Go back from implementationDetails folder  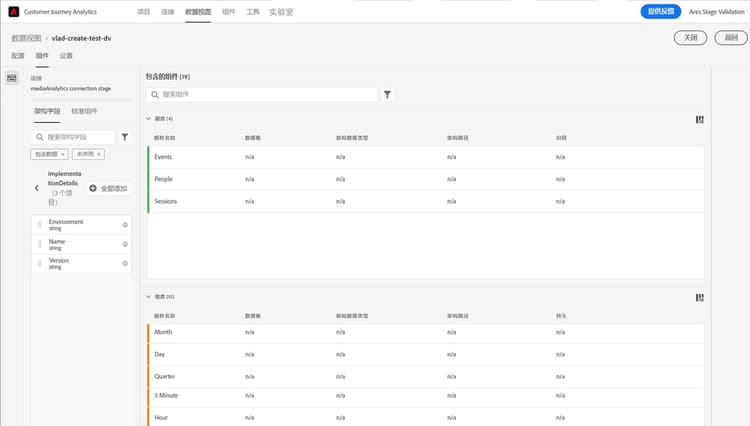[37, 188]
